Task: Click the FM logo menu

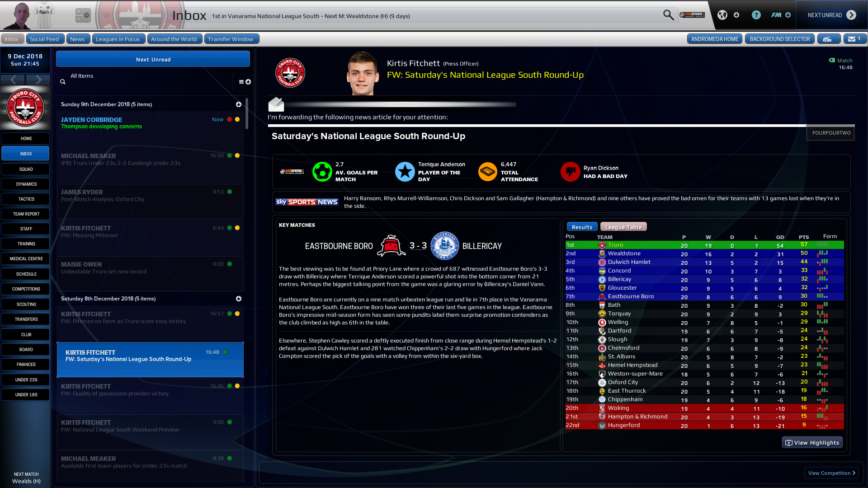Action: [776, 15]
